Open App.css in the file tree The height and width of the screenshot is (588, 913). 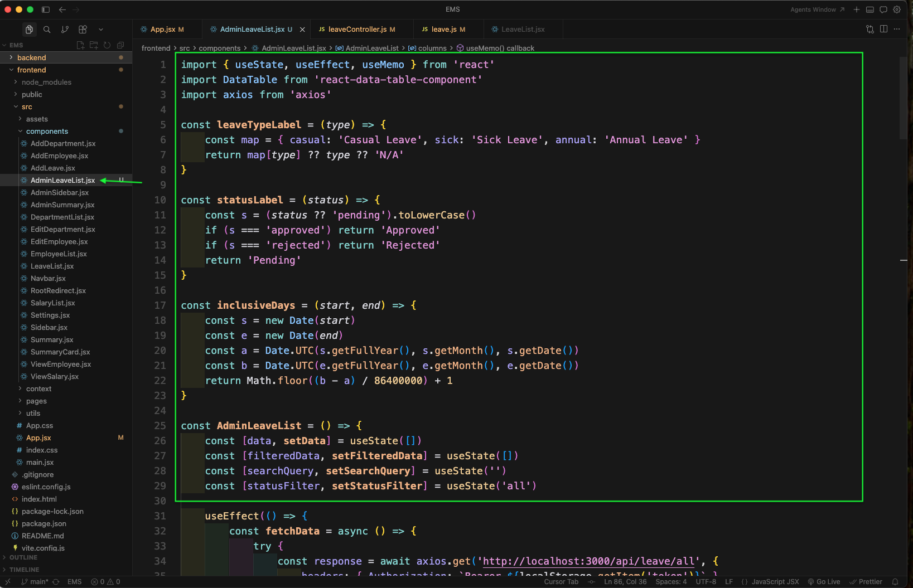coord(66,425)
